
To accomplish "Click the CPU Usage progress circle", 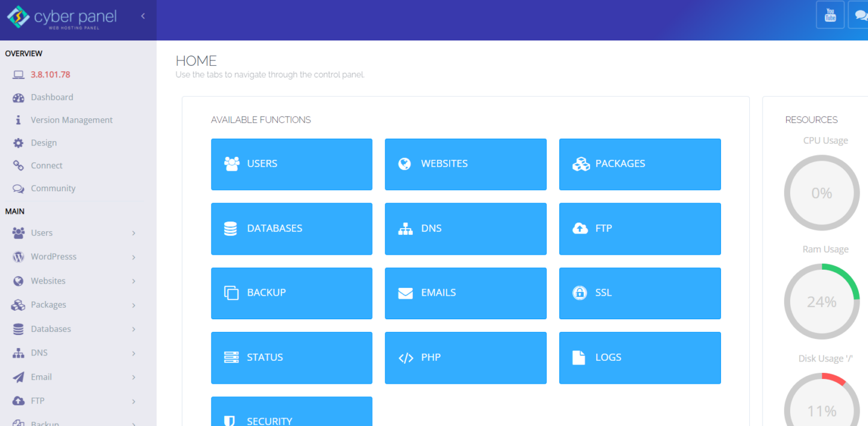I will pyautogui.click(x=822, y=192).
